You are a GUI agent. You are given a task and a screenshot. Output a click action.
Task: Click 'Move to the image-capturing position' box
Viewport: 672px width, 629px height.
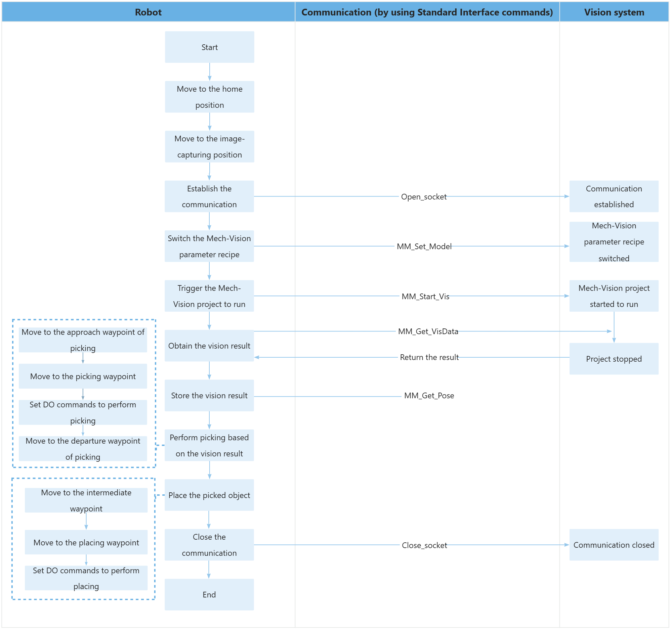click(209, 146)
